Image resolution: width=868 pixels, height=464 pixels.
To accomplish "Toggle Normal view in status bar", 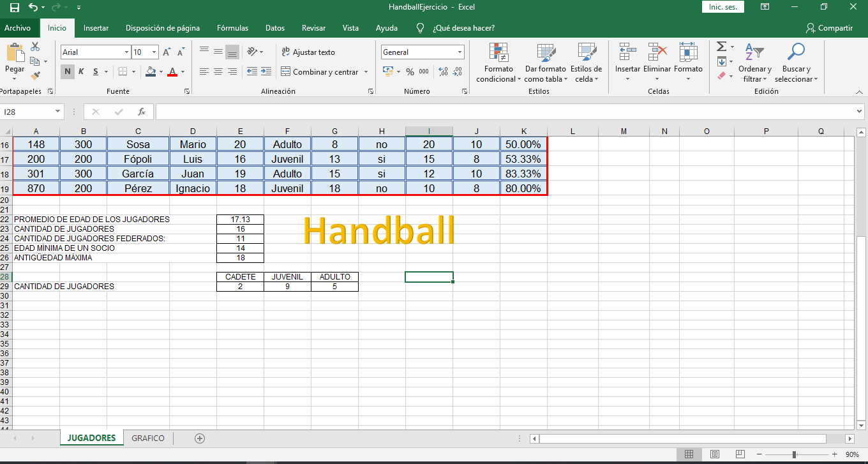I will pyautogui.click(x=689, y=454).
